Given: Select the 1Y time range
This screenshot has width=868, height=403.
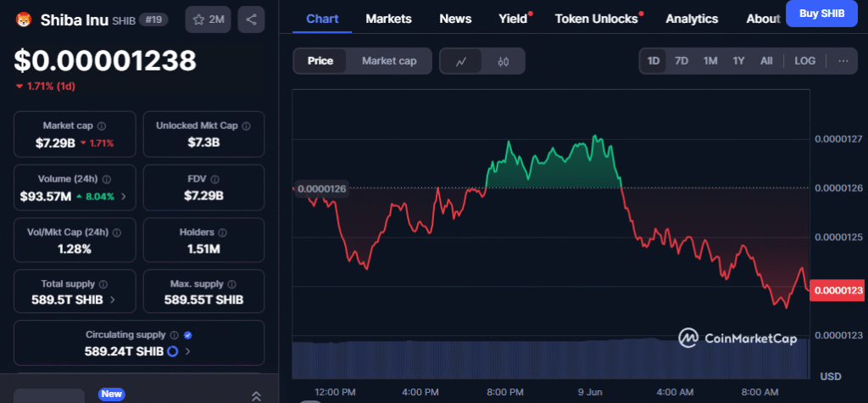Looking at the screenshot, I should (738, 61).
